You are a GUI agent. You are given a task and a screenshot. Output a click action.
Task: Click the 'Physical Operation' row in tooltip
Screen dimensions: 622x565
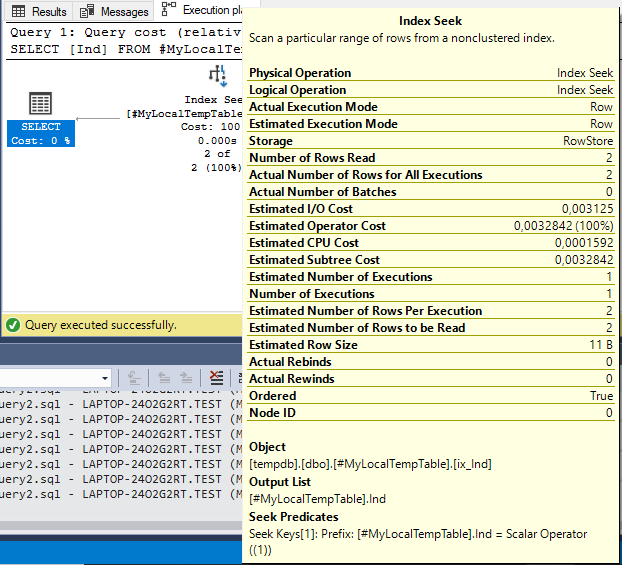[431, 73]
